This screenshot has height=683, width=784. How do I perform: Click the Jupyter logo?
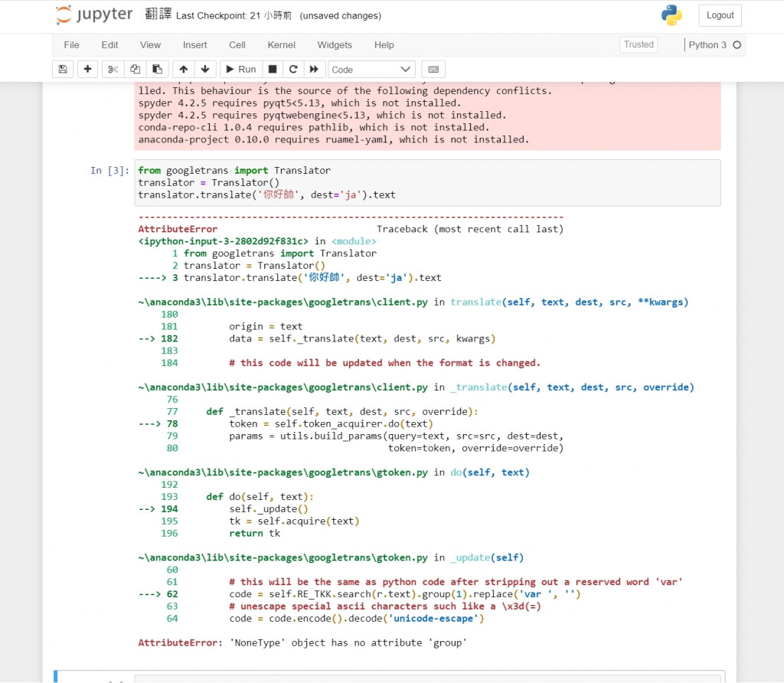[x=94, y=15]
